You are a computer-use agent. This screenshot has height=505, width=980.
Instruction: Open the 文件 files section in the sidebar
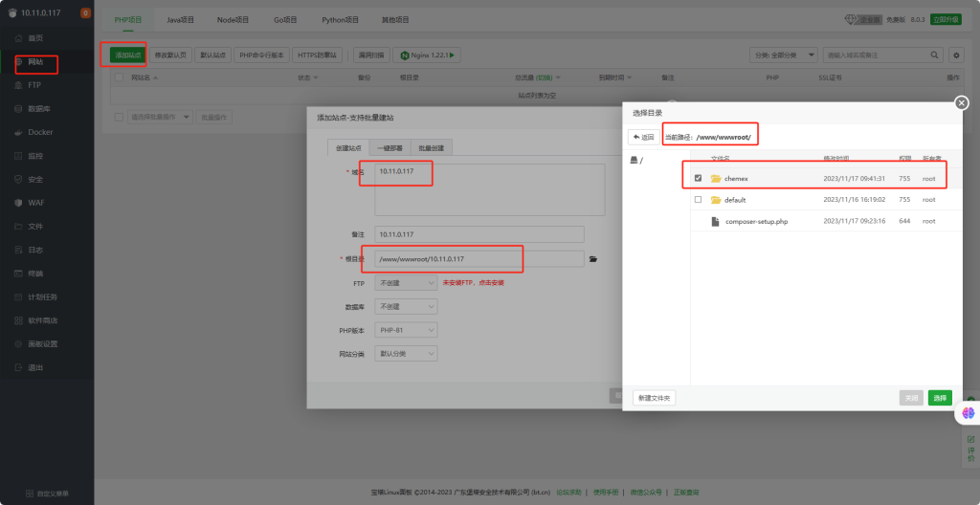coord(35,227)
